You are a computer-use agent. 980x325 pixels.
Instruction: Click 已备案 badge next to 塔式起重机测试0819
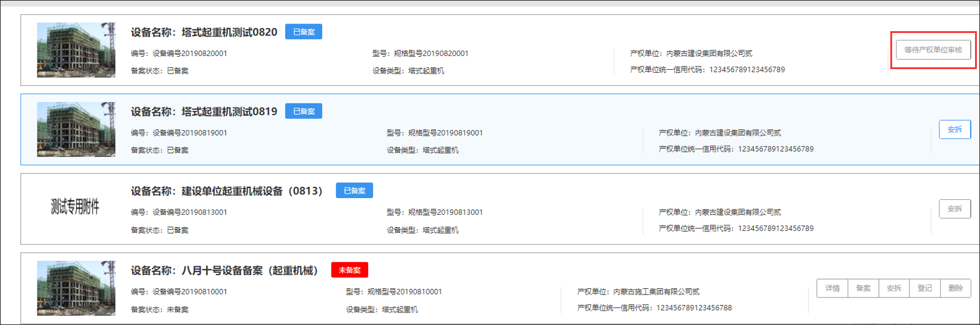(x=303, y=111)
